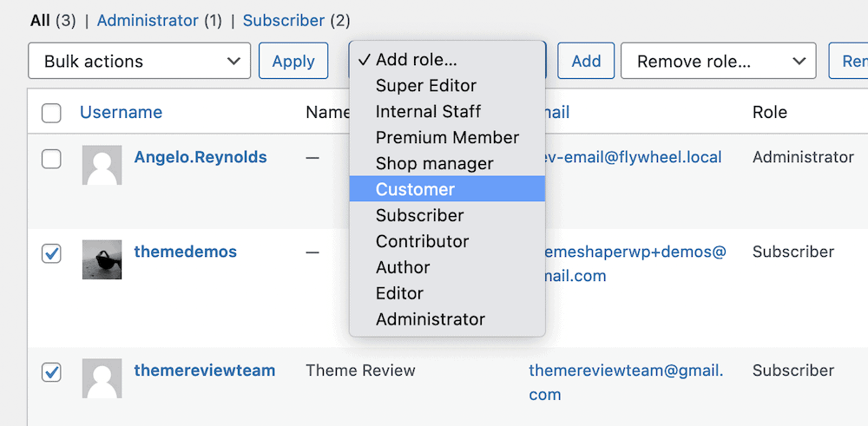The width and height of the screenshot is (868, 426).
Task: Choose Shop manager from role list
Action: point(447,163)
